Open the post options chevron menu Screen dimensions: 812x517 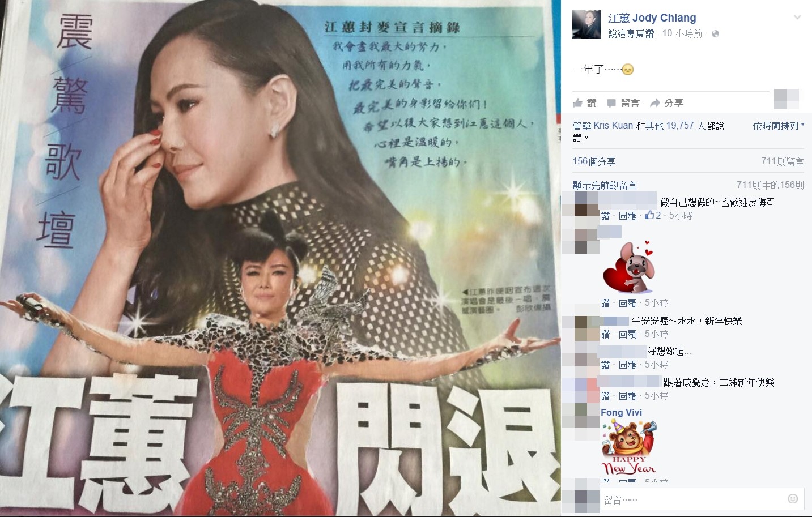tap(797, 18)
